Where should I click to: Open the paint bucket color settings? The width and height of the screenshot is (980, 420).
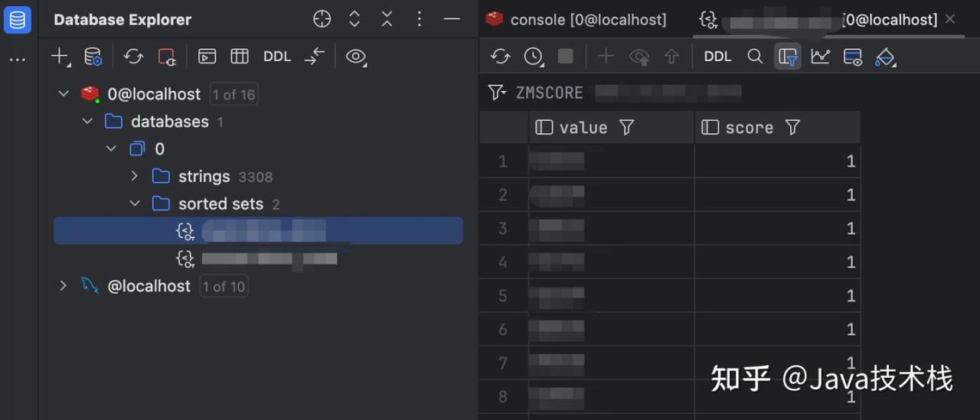[884, 56]
